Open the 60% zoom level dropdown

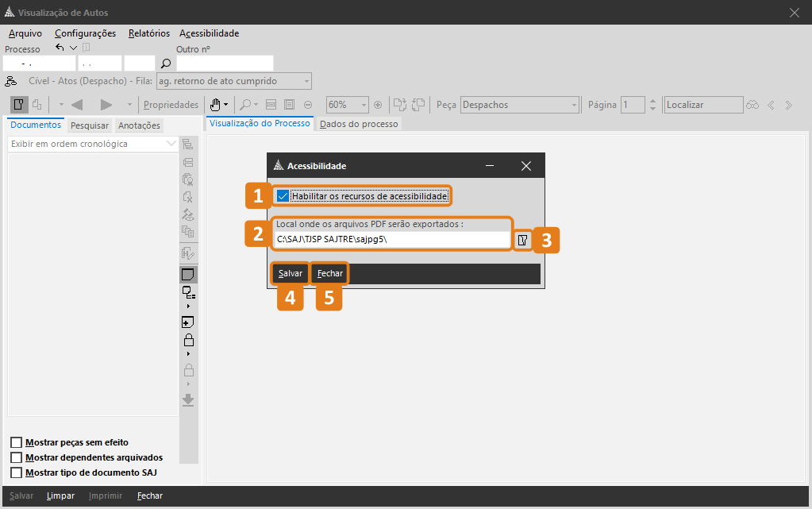pyautogui.click(x=364, y=105)
